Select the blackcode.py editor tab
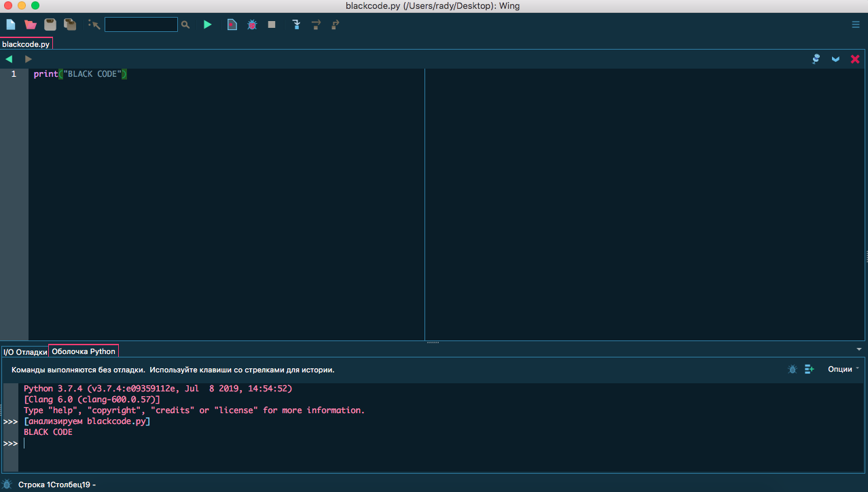The height and width of the screenshot is (492, 868). pos(26,44)
